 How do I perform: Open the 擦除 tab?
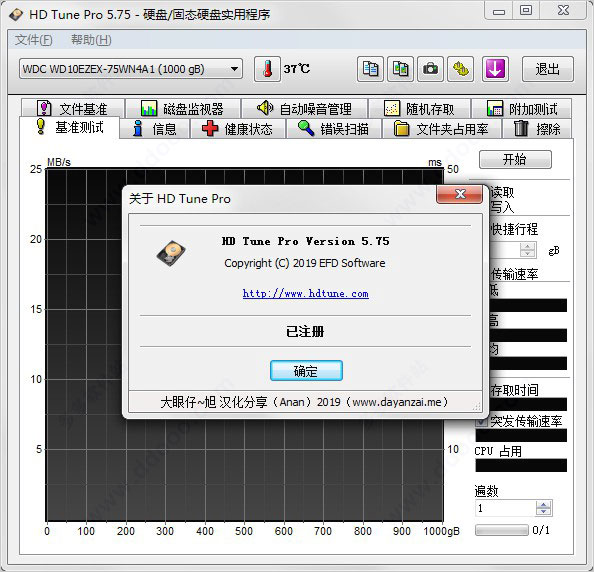(x=537, y=129)
